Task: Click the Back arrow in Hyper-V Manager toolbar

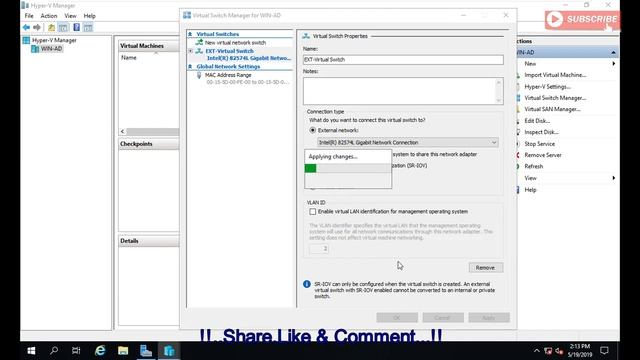Action: [x=27, y=27]
